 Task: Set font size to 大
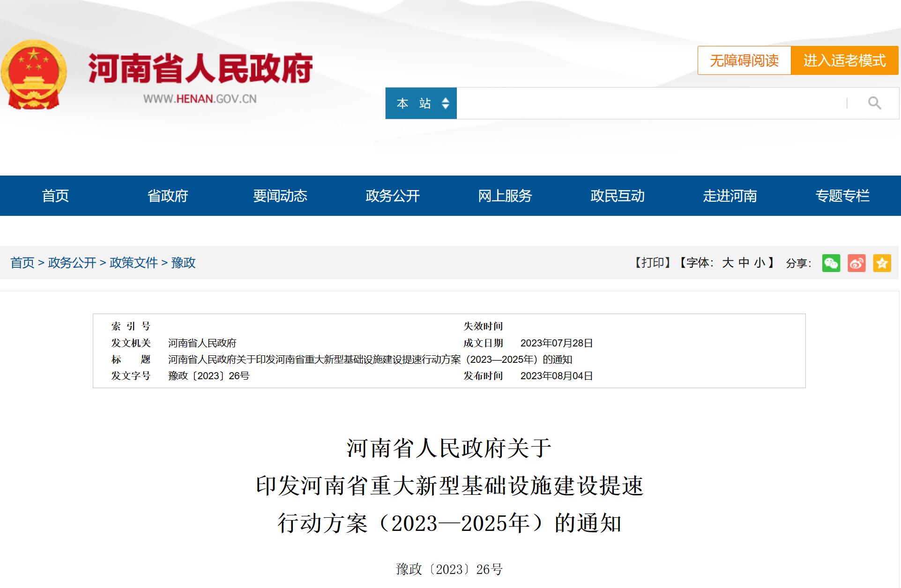(728, 263)
